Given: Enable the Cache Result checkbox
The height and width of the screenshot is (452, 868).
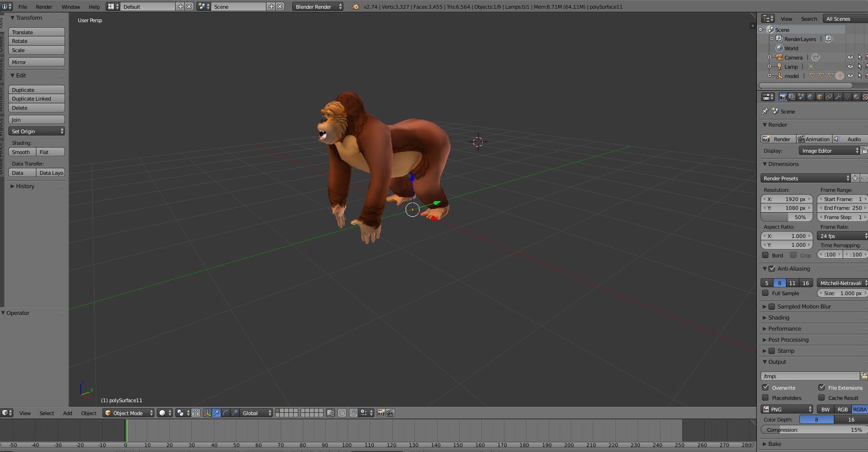Looking at the screenshot, I should (x=822, y=398).
